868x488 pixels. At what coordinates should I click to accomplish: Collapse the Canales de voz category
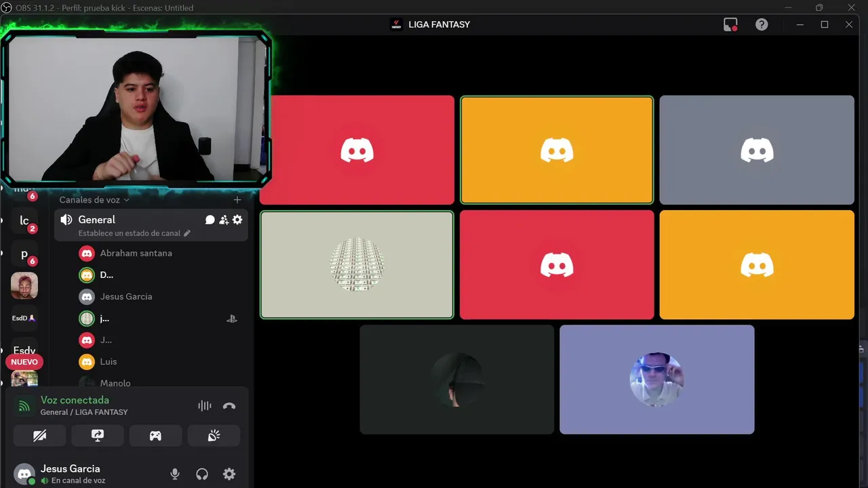pyautogui.click(x=94, y=200)
